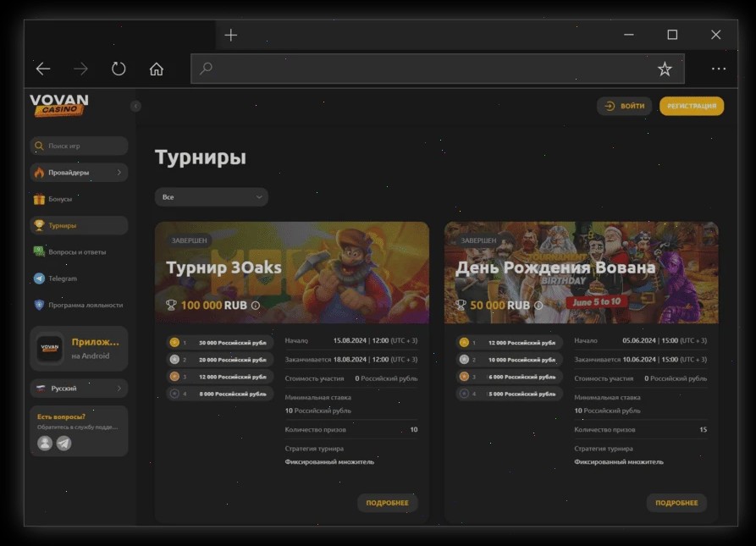Screen dimensions: 756x546
Task: Bookmark the page with the star icon
Action: click(665, 69)
